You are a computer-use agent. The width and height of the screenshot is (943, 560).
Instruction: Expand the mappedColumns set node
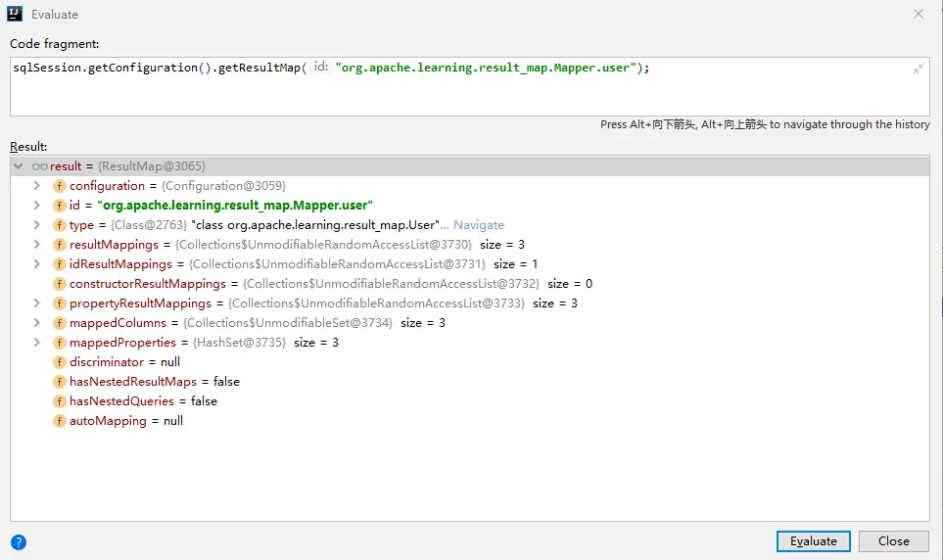point(36,323)
